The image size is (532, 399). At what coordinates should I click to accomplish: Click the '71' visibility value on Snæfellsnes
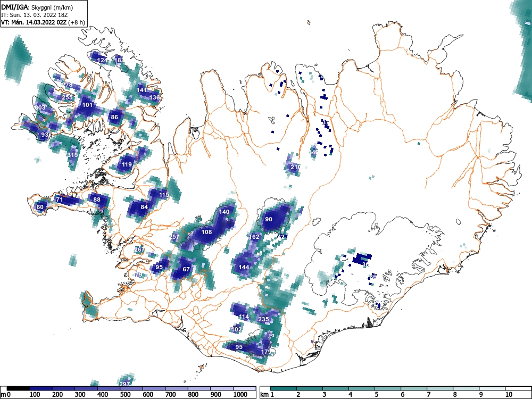click(x=60, y=199)
